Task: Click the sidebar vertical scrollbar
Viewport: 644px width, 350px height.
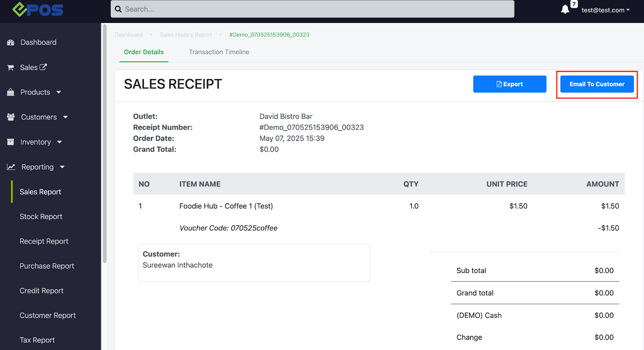Action: tap(105, 144)
